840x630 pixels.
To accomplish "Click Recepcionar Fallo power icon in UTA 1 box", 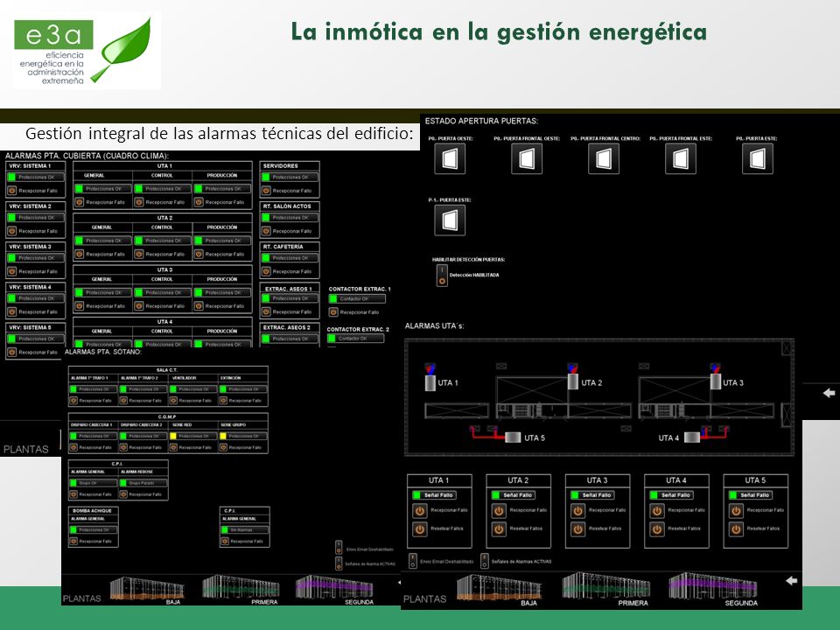I will coord(419,510).
